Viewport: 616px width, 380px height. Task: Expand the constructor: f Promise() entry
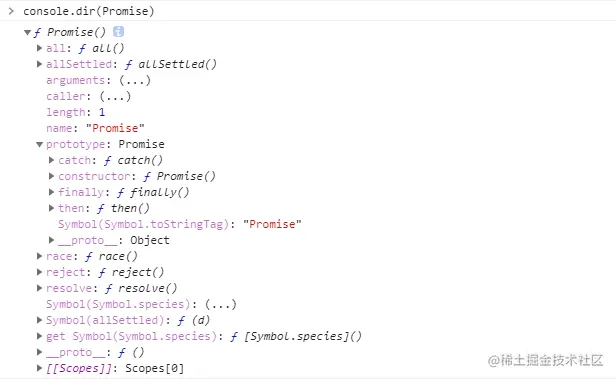point(51,176)
